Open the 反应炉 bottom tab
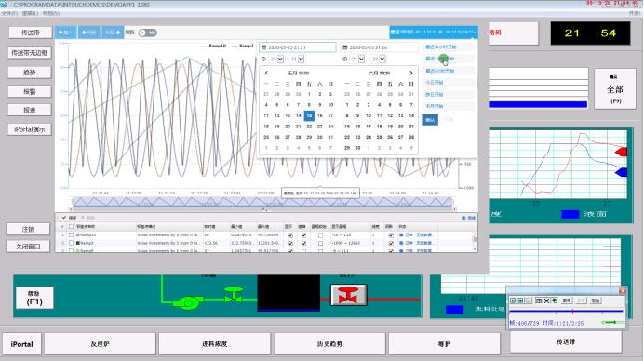Screen dimensions: 644x361 (x=101, y=343)
